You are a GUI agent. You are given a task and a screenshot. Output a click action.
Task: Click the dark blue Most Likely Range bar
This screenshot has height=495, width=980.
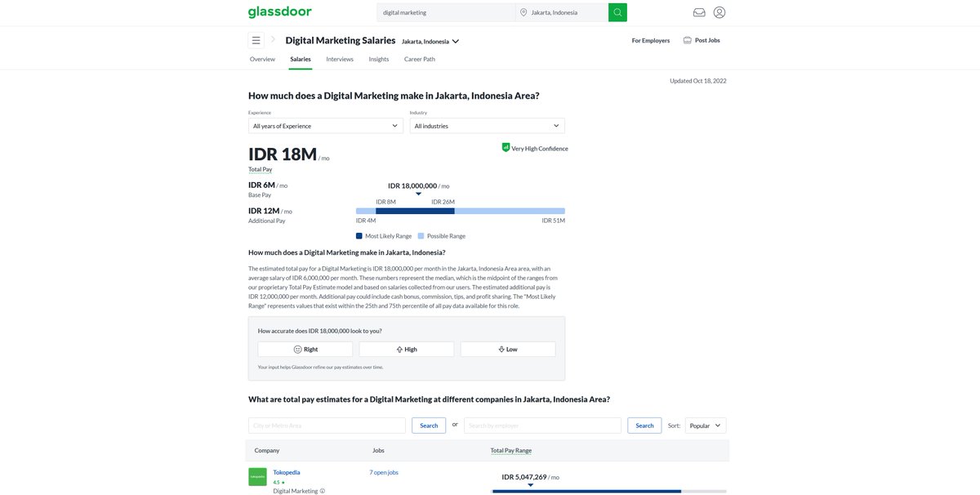pyautogui.click(x=415, y=211)
